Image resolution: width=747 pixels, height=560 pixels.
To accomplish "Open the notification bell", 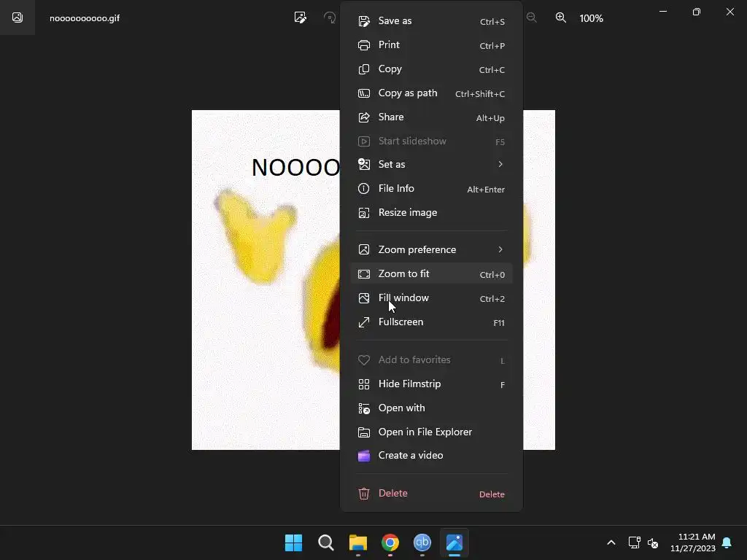I will point(727,542).
